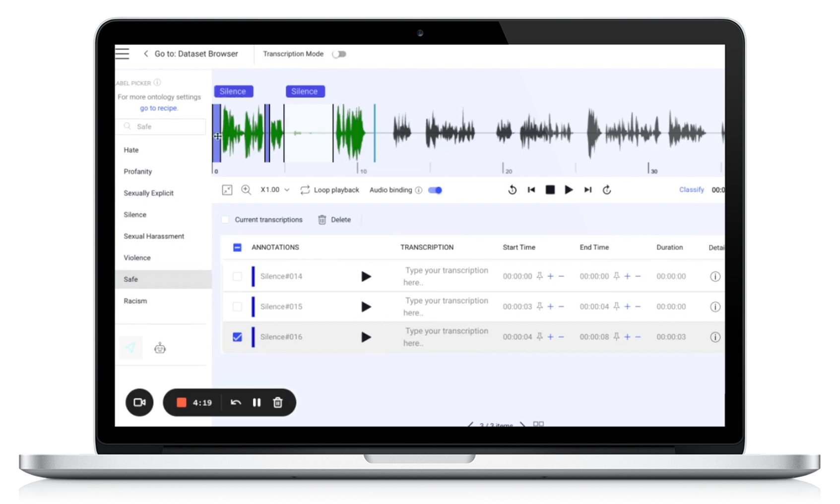Click the Classify link

tap(691, 190)
